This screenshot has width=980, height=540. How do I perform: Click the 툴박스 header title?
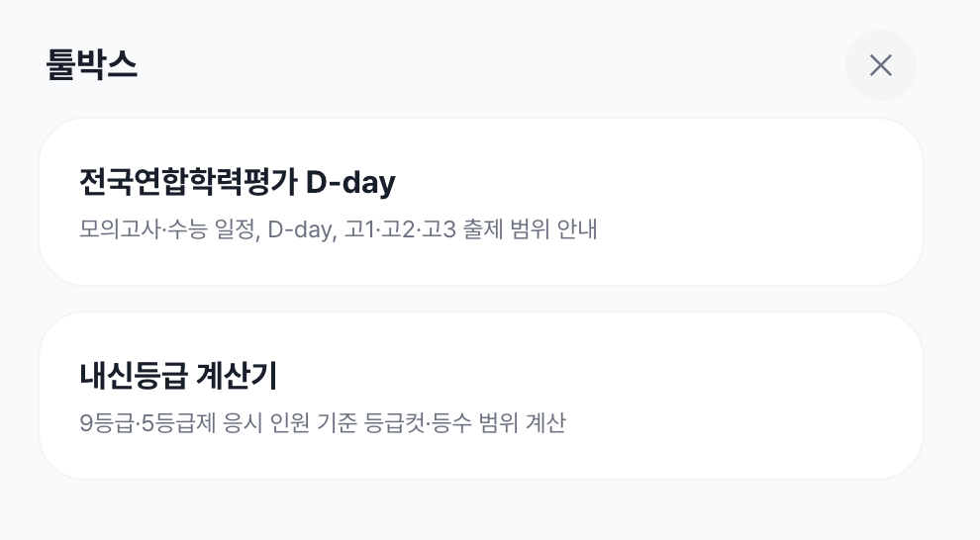tap(92, 65)
